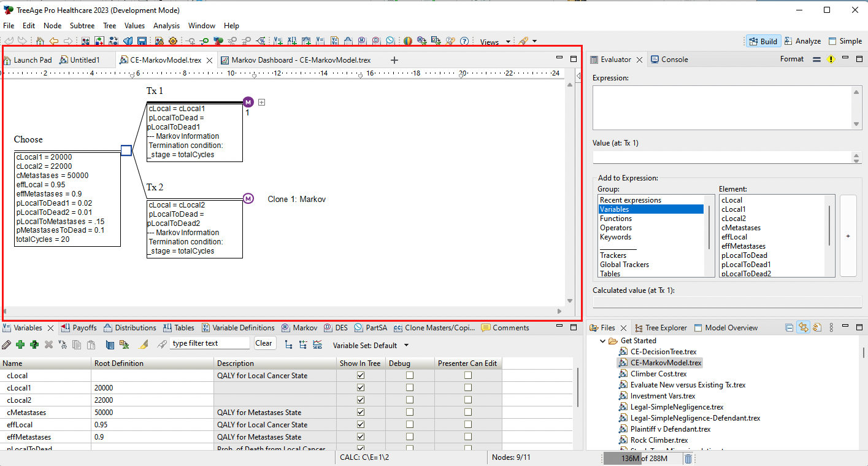Enable Presenter Can Edit for effLocal

[468, 424]
